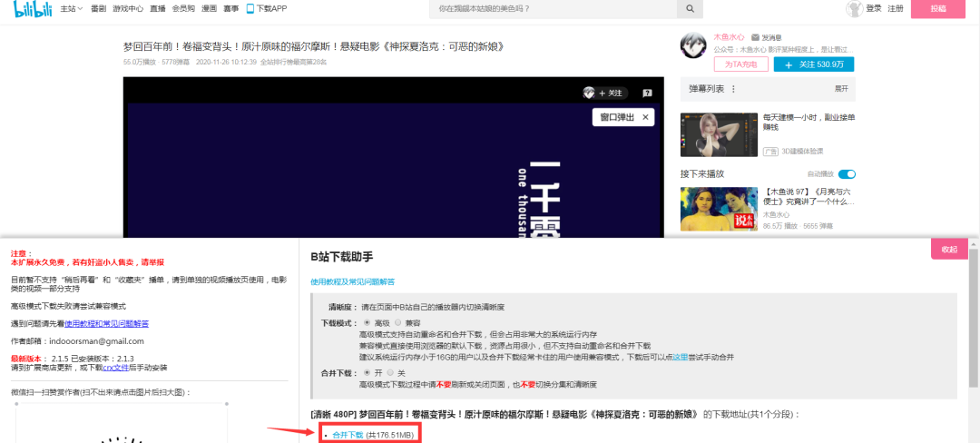Click the pink 投稿 button
The height and width of the screenshot is (443, 980).
coord(938,8)
